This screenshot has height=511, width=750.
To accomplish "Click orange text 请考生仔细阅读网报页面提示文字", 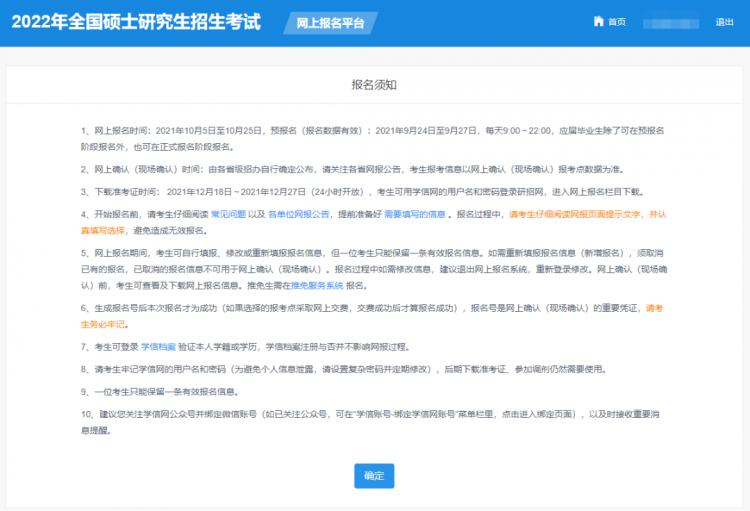I will pyautogui.click(x=574, y=214).
